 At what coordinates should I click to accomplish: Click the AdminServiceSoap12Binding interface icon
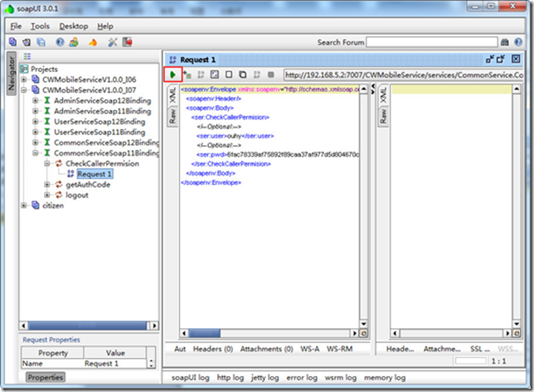(x=46, y=99)
